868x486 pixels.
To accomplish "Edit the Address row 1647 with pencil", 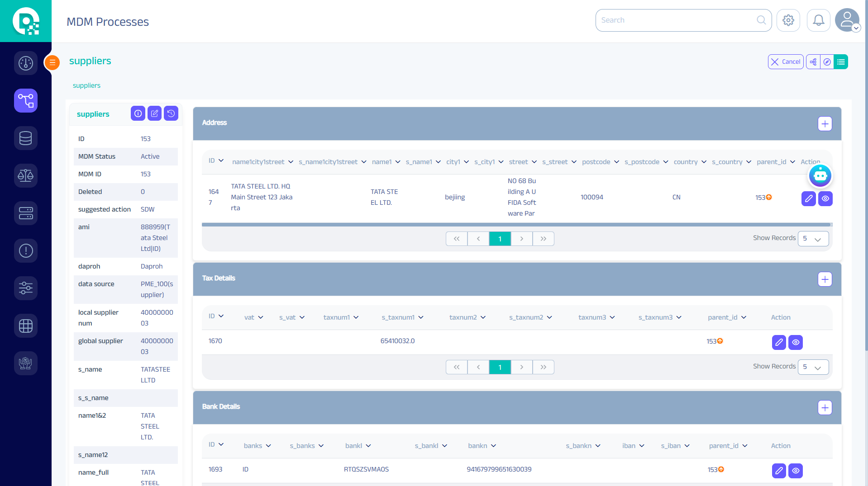I will 808,198.
